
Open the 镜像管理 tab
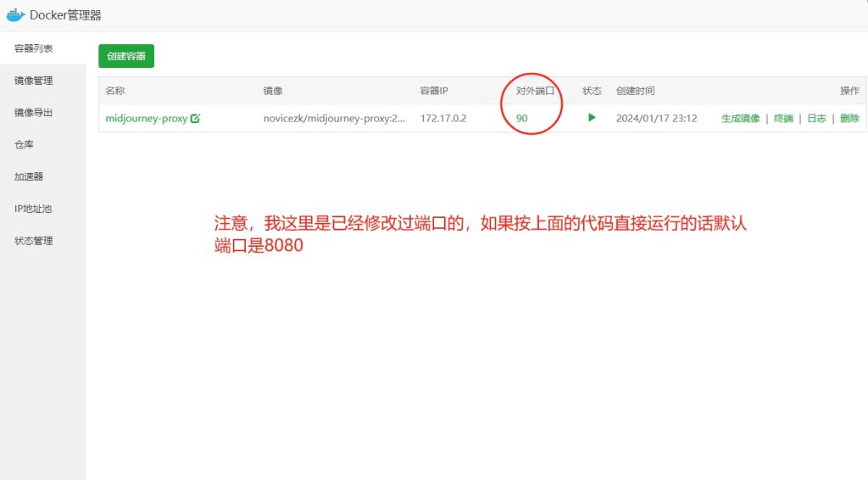43,81
